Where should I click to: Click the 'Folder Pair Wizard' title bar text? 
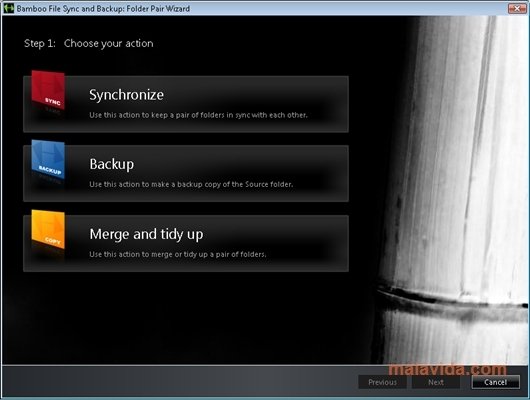(158, 8)
